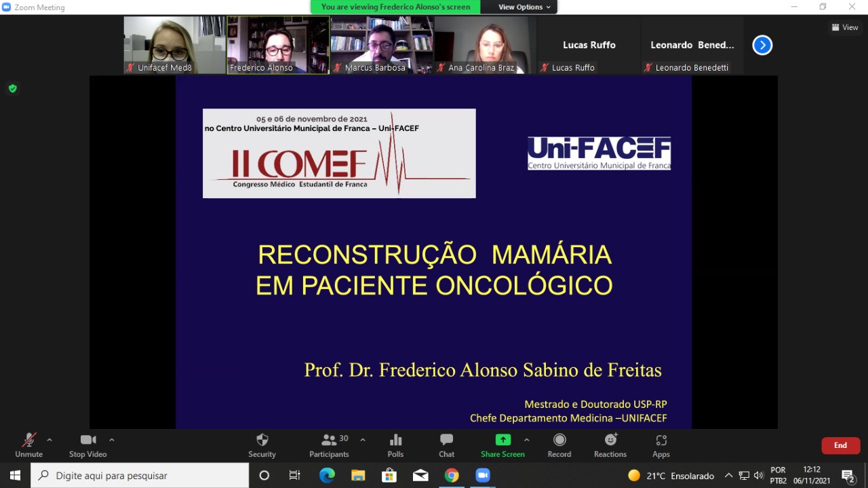The width and height of the screenshot is (868, 488).
Task: Click the II COMEF congress logo on slide
Action: [x=339, y=153]
